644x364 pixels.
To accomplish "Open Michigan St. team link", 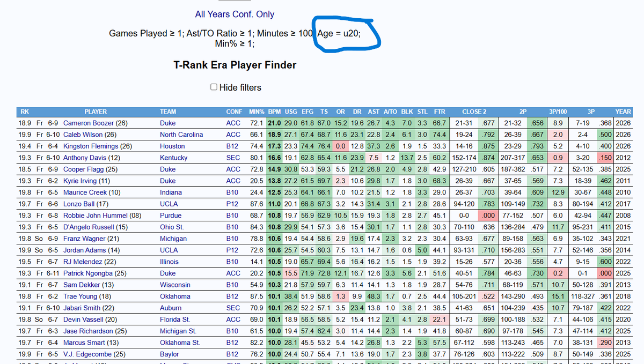I will 178,331.
